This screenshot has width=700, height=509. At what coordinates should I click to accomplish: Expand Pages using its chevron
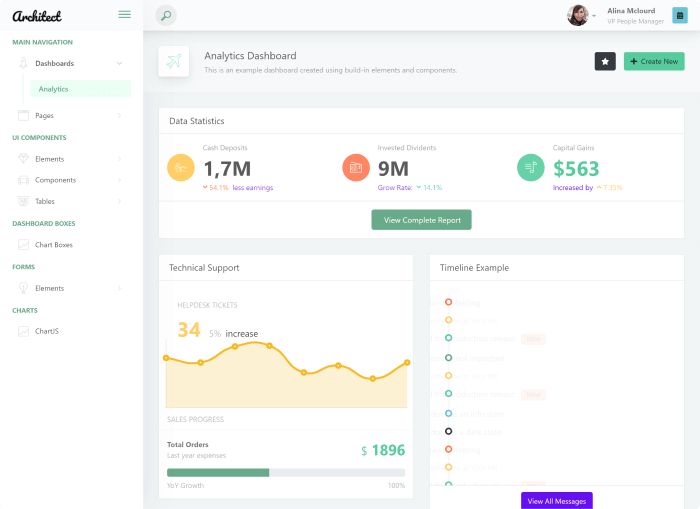pos(119,115)
